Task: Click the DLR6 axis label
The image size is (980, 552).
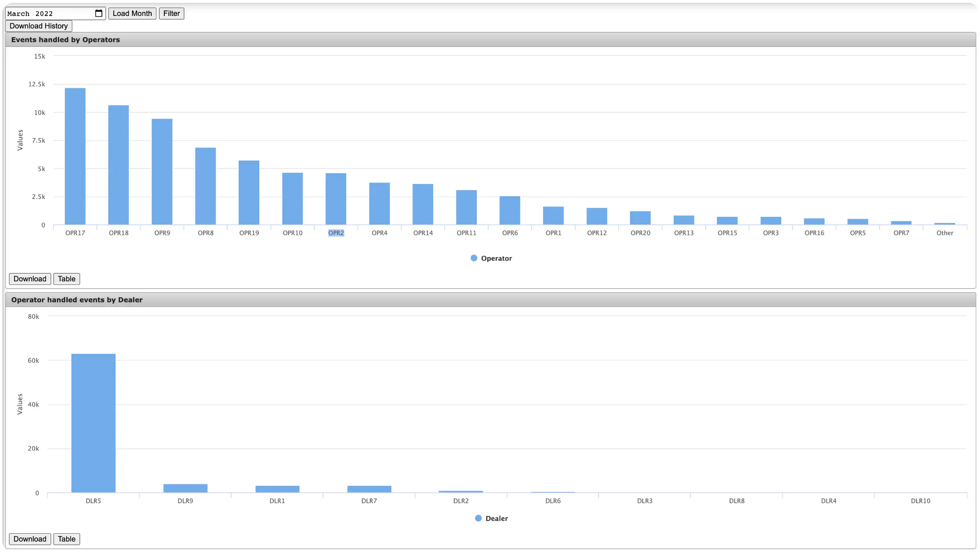Action: [x=553, y=501]
